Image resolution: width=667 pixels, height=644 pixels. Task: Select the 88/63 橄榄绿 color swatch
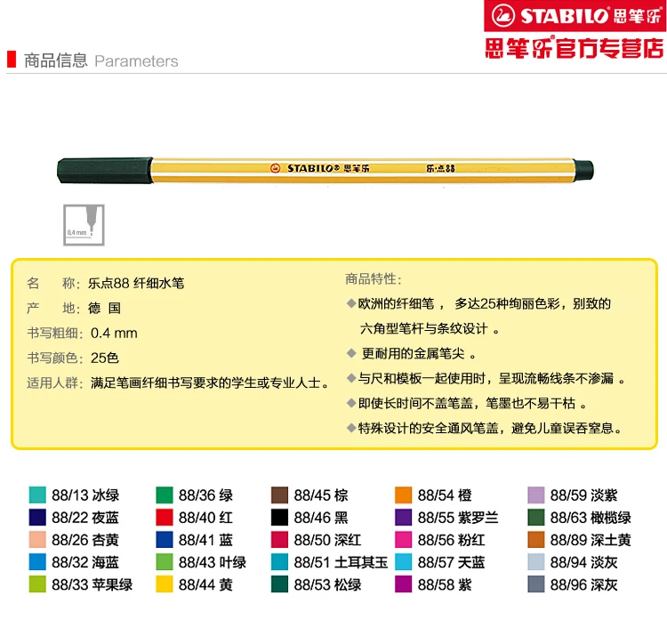coord(536,517)
